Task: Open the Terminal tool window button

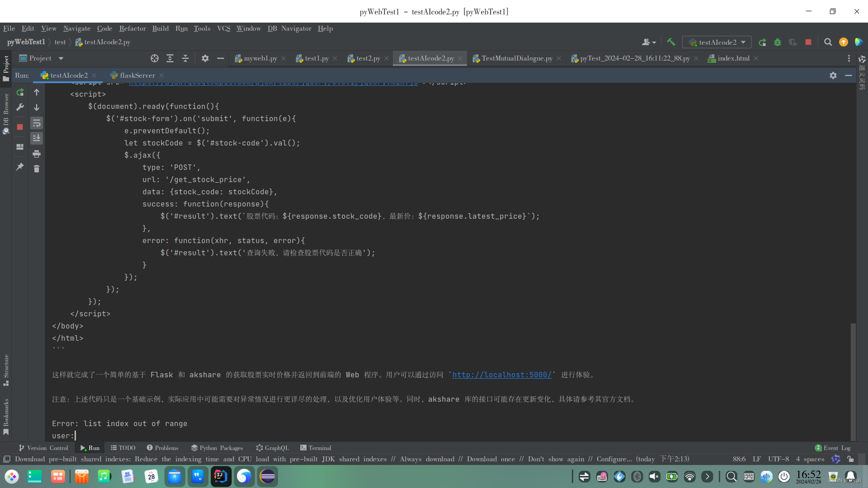Action: (x=316, y=448)
